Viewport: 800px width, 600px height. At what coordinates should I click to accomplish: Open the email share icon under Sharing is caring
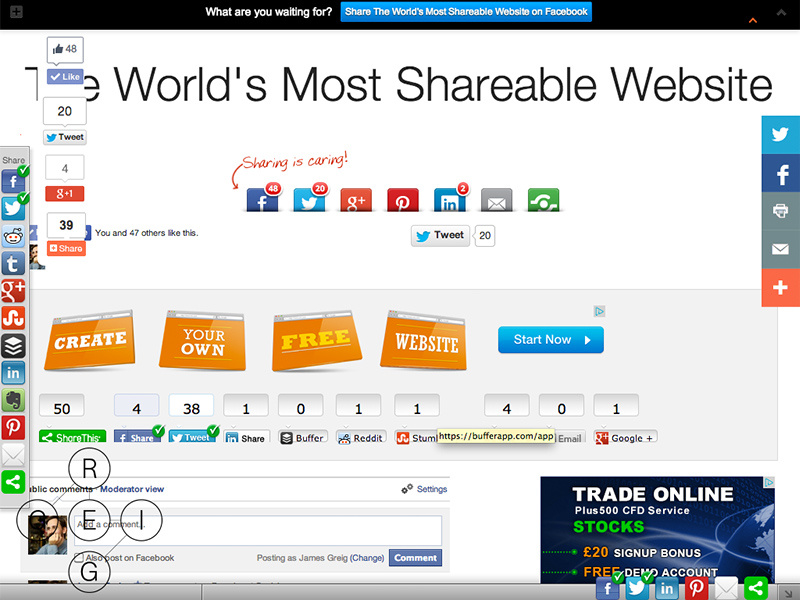coord(497,200)
